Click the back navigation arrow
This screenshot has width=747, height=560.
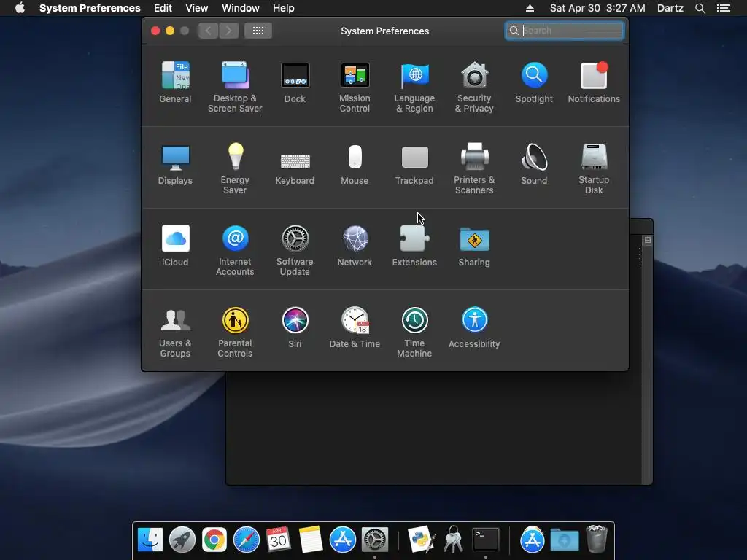[x=208, y=31]
